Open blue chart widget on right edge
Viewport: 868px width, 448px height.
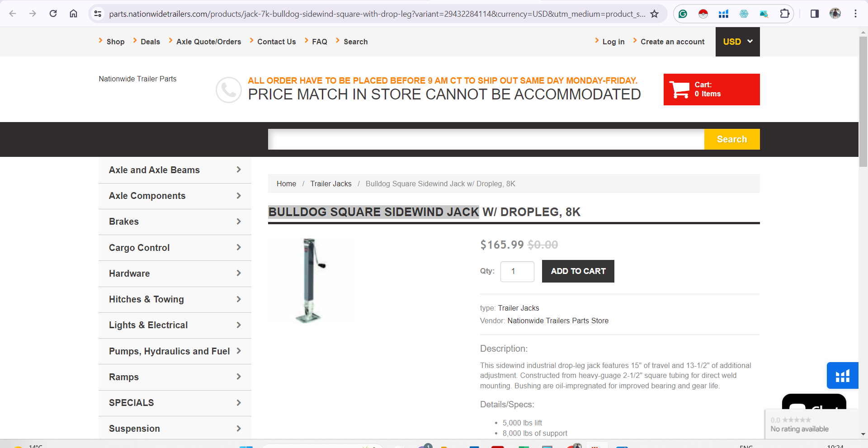[842, 376]
